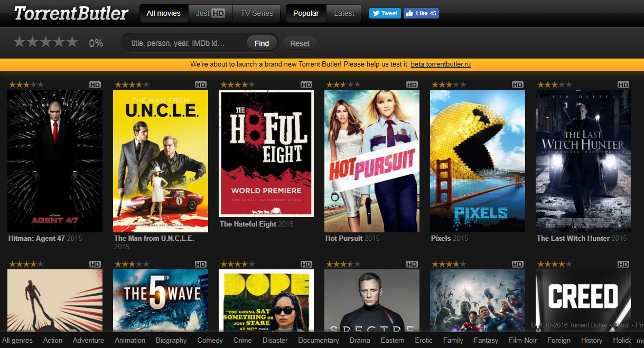Filter by the Crime genre

[242, 340]
